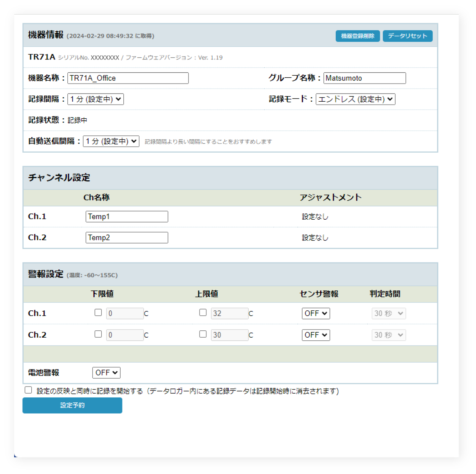Screen dimensions: 476x474
Task: Enable the lower limit checkbox for Ch.1
Action: [x=98, y=312]
